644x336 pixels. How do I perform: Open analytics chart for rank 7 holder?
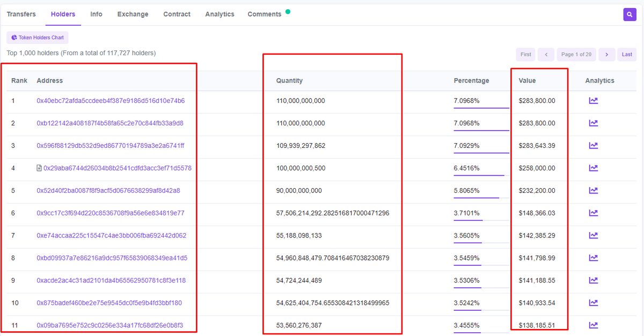593,236
